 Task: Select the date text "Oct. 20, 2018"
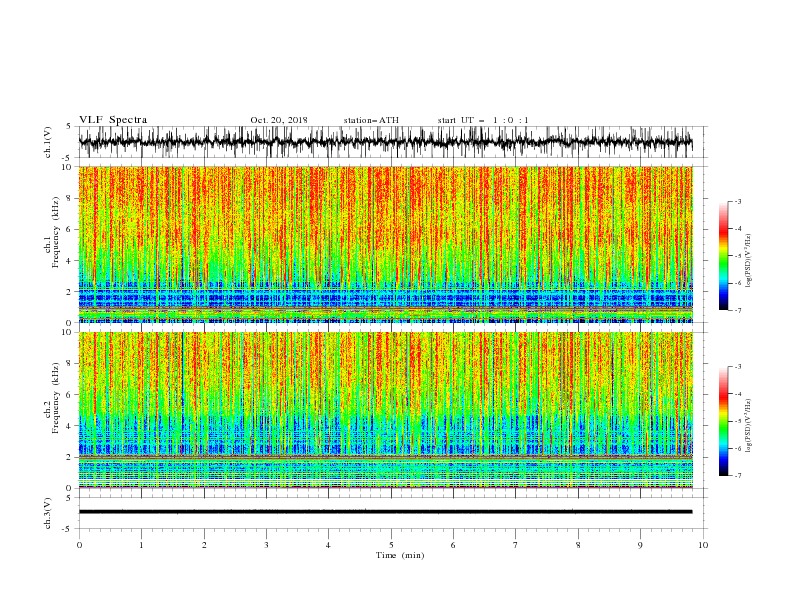pyautogui.click(x=279, y=120)
